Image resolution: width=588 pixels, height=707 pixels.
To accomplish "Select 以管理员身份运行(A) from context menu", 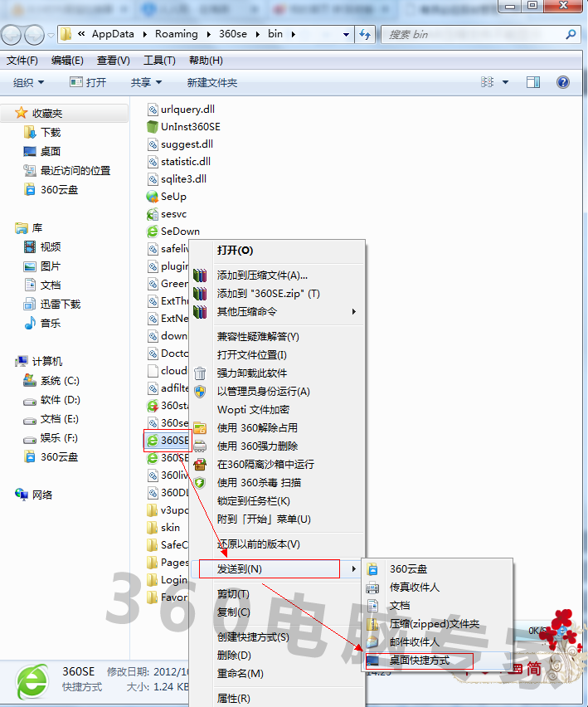I will tap(263, 392).
